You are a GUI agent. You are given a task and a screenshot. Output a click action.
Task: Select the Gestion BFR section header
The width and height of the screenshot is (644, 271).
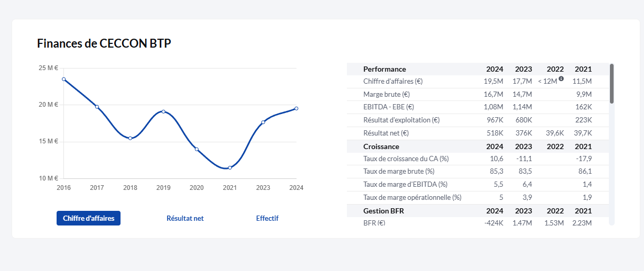click(384, 211)
